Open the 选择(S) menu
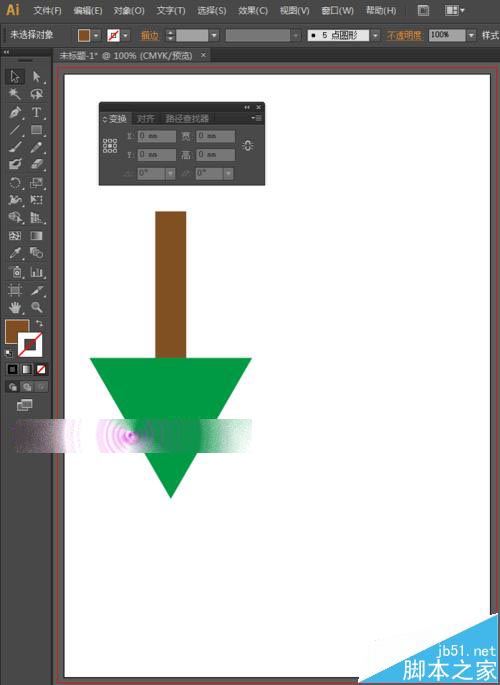This screenshot has width=500, height=685. [x=212, y=10]
